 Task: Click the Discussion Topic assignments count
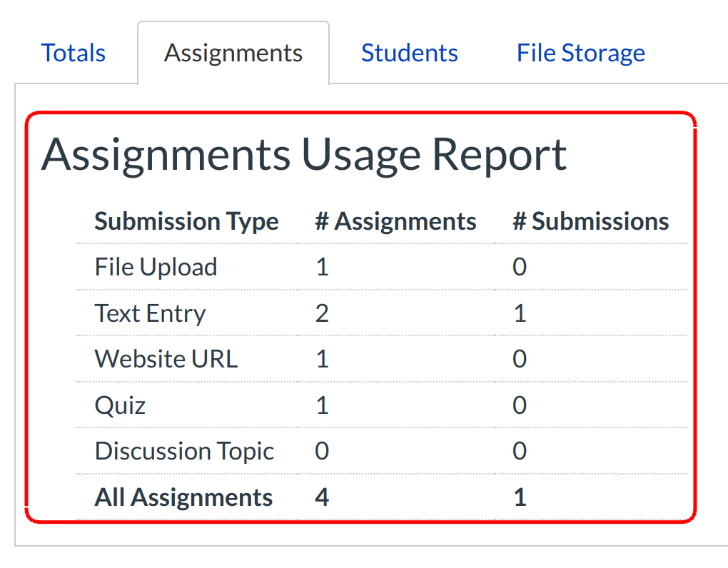tap(322, 451)
